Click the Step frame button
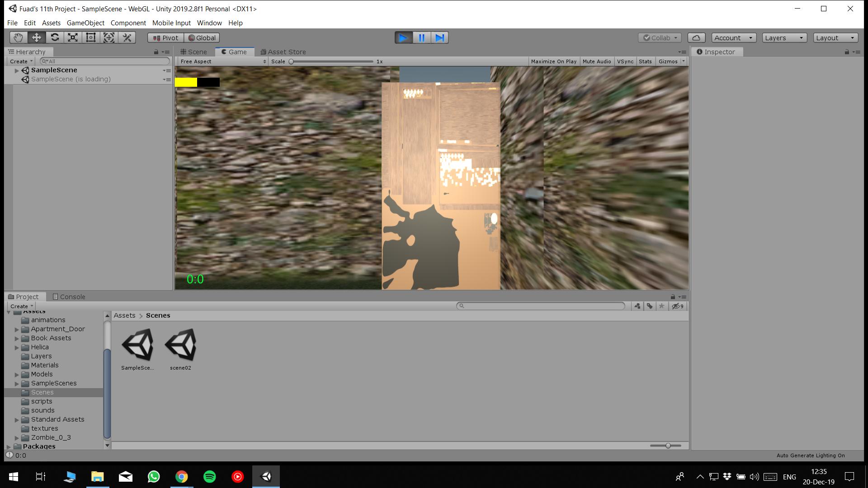Image resolution: width=868 pixels, height=488 pixels. coord(439,38)
